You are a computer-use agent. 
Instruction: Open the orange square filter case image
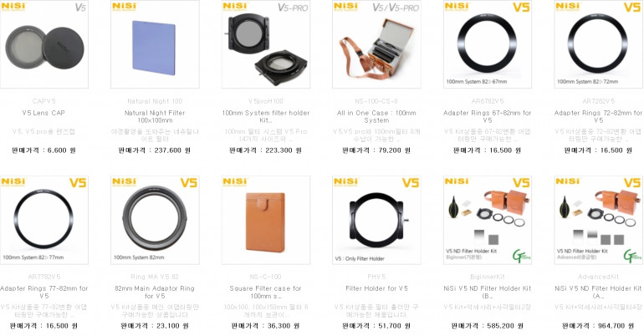coord(266,221)
